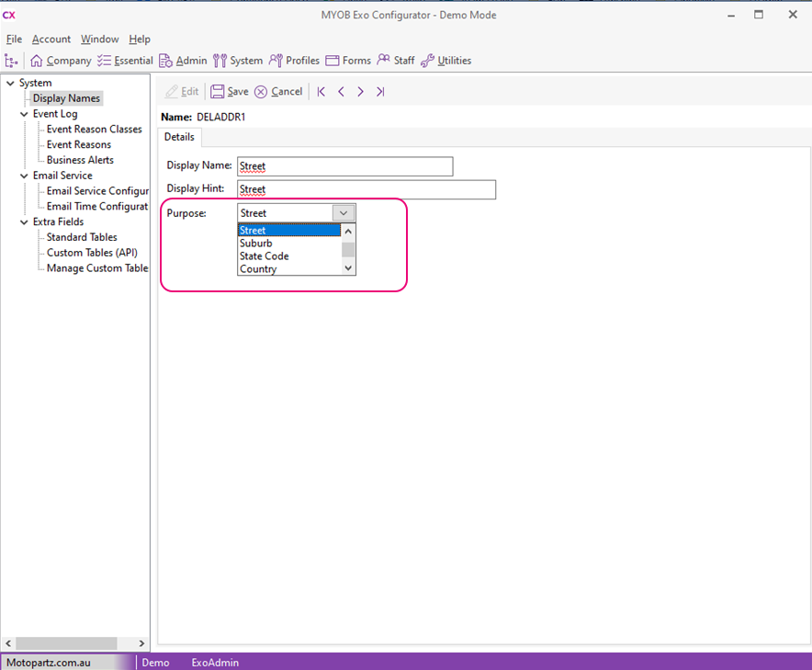
Task: Open the Forms section
Action: (x=348, y=61)
